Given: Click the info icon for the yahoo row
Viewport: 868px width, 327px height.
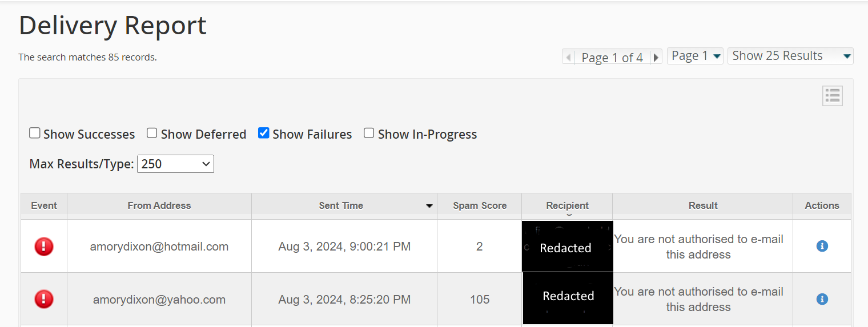Looking at the screenshot, I should (822, 298).
